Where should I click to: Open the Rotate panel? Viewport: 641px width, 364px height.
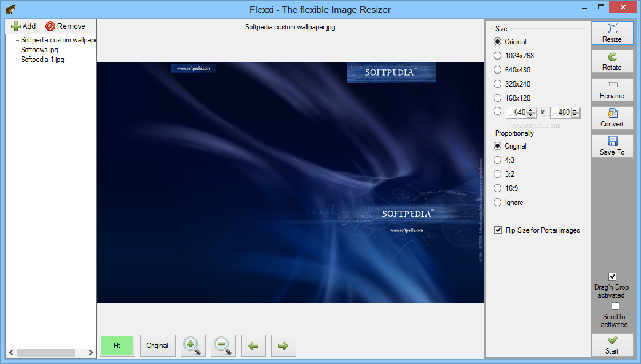pos(612,61)
